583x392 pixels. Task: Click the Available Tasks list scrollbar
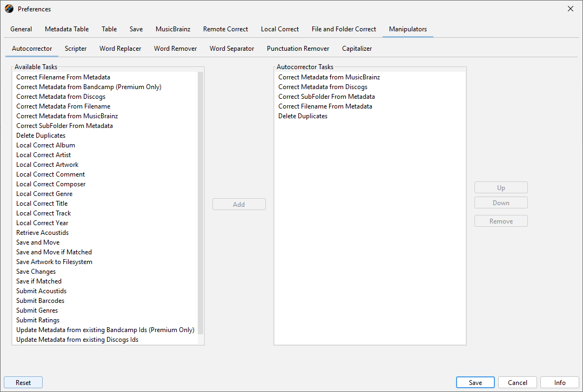[200, 203]
